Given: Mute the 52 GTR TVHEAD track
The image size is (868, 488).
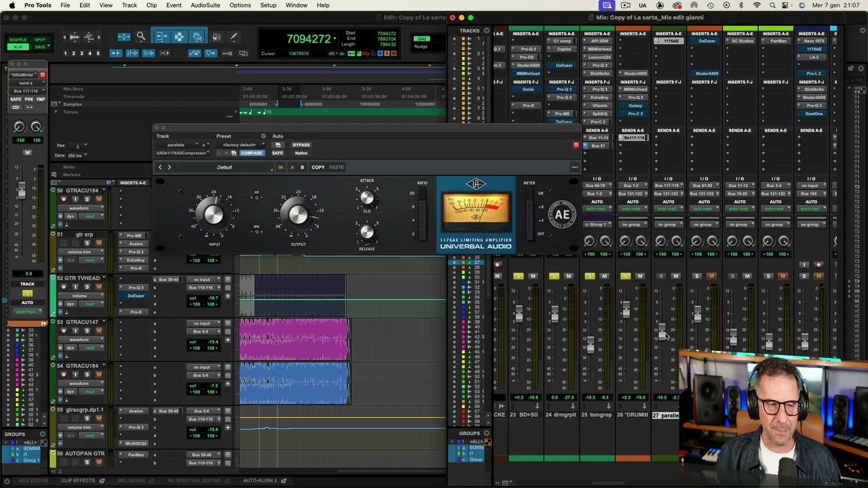Looking at the screenshot, I should tap(98, 287).
